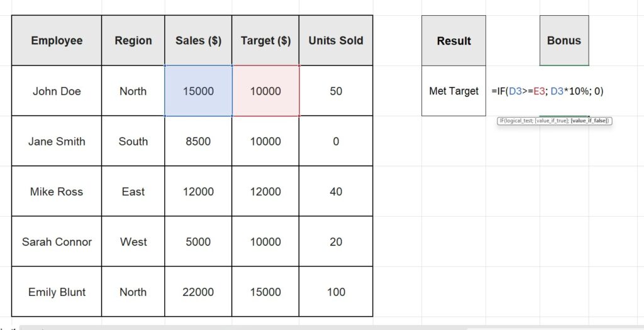
Task: Select the Employee header cell
Action: click(x=57, y=41)
